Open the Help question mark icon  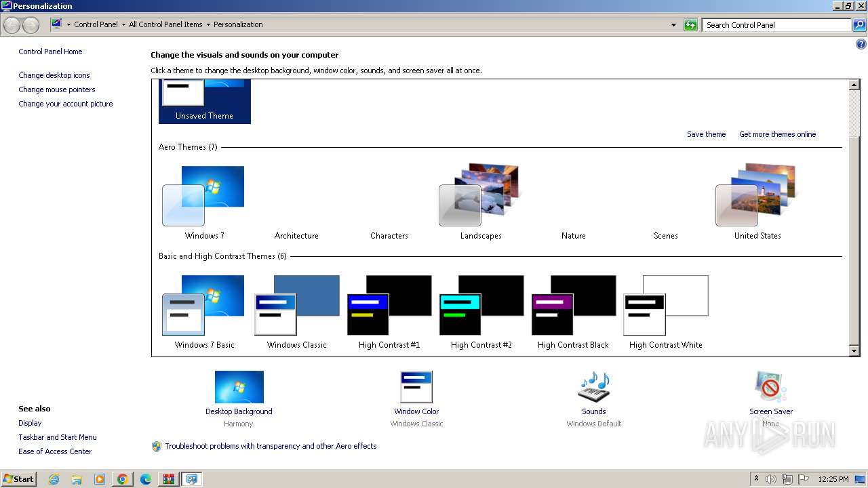click(x=861, y=45)
